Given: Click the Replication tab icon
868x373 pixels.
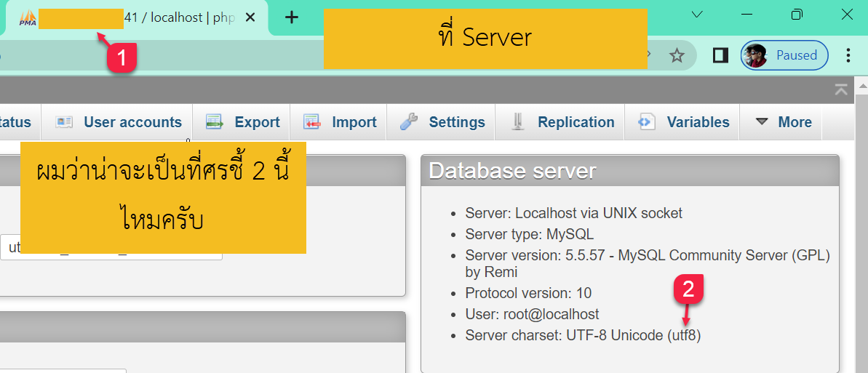Looking at the screenshot, I should pos(518,122).
